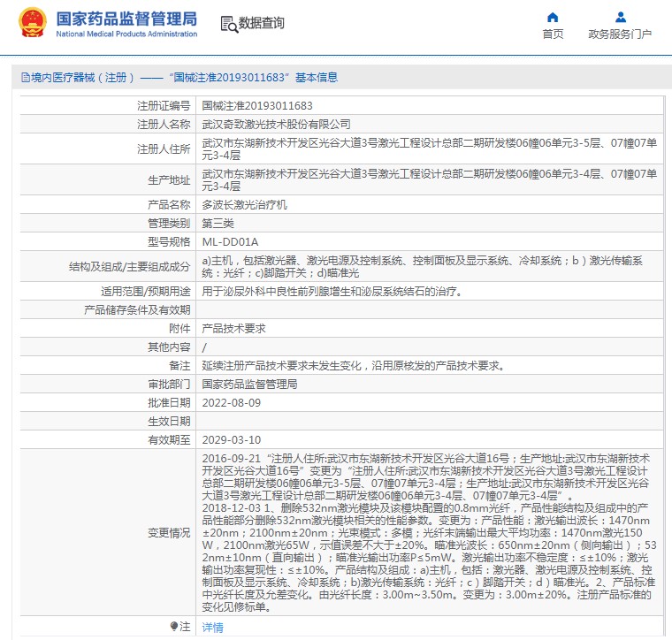Click the 适用范围/预期用途 label
This screenshot has width=672, height=640.
(x=145, y=292)
